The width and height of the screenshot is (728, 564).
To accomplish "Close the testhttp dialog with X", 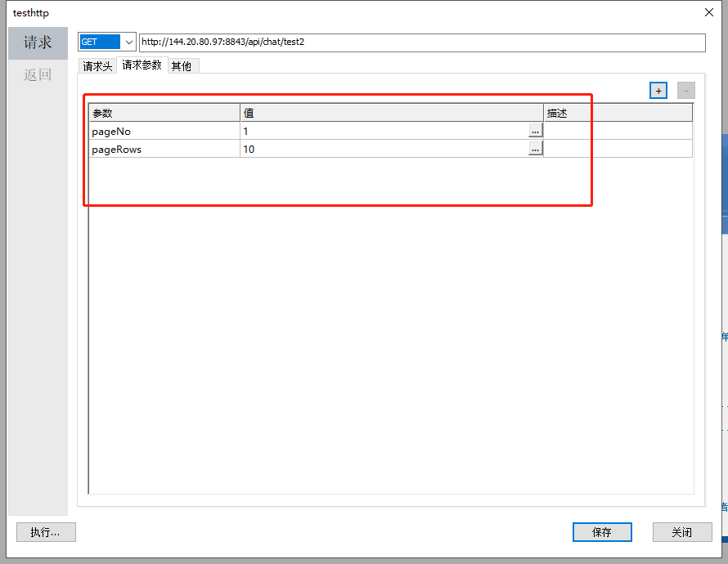I will pyautogui.click(x=708, y=12).
